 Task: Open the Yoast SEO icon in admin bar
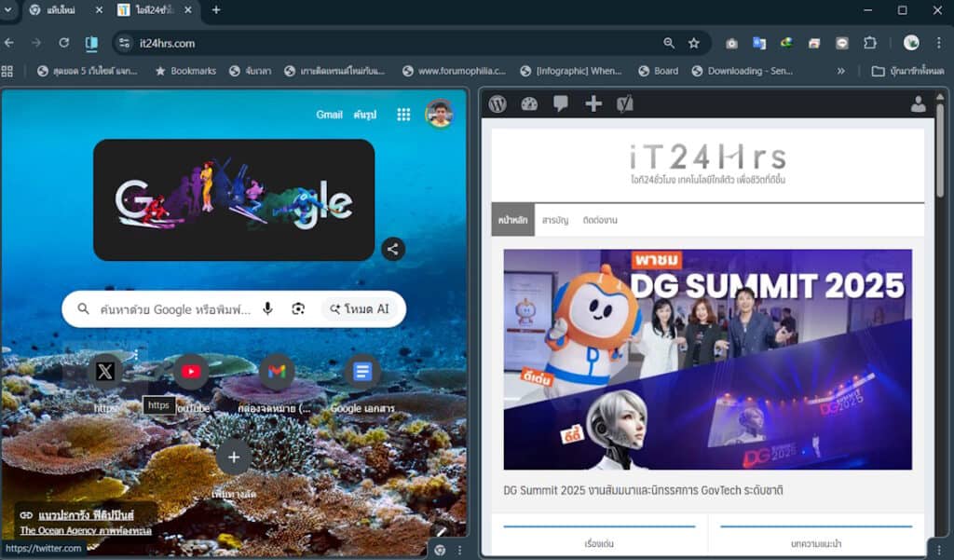click(625, 104)
